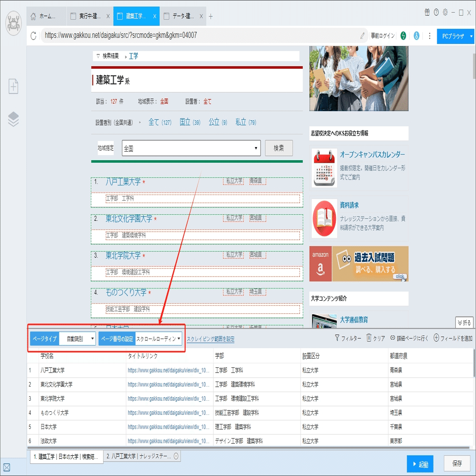Open ものつくり大学 listing link

click(x=126, y=293)
